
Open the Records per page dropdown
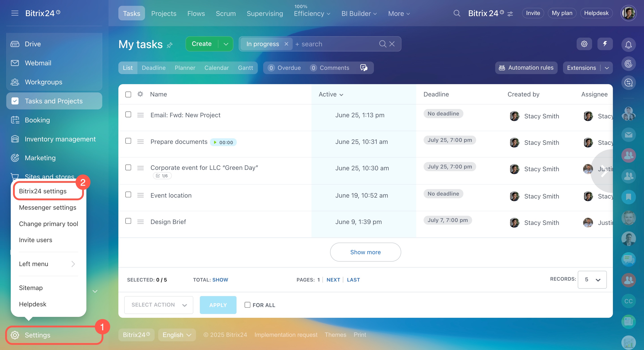(592, 280)
